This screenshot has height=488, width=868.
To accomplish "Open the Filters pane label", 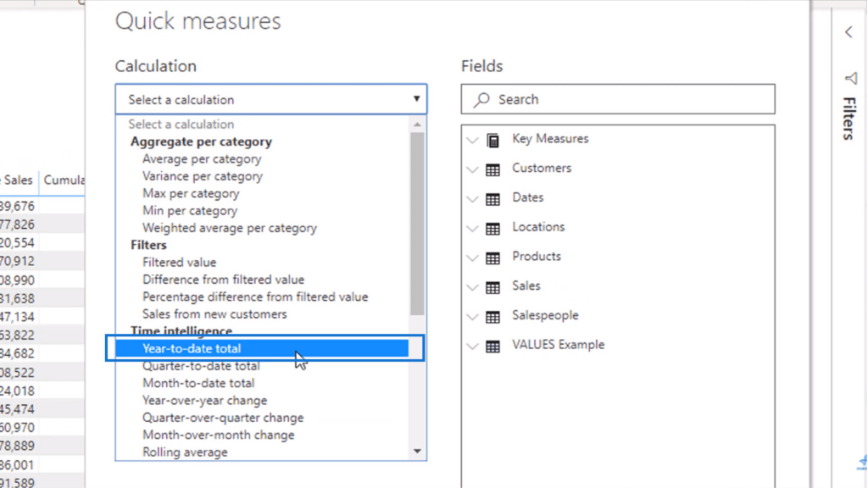I will pyautogui.click(x=849, y=119).
